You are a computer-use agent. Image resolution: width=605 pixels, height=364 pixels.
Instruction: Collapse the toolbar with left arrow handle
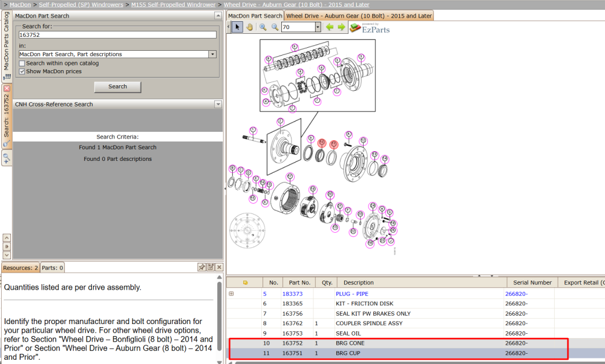click(229, 27)
